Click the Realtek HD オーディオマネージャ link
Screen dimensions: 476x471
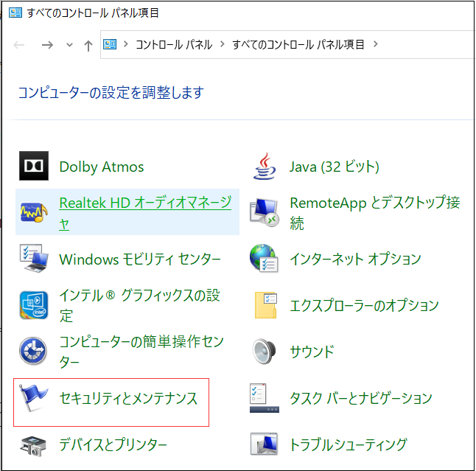point(145,213)
